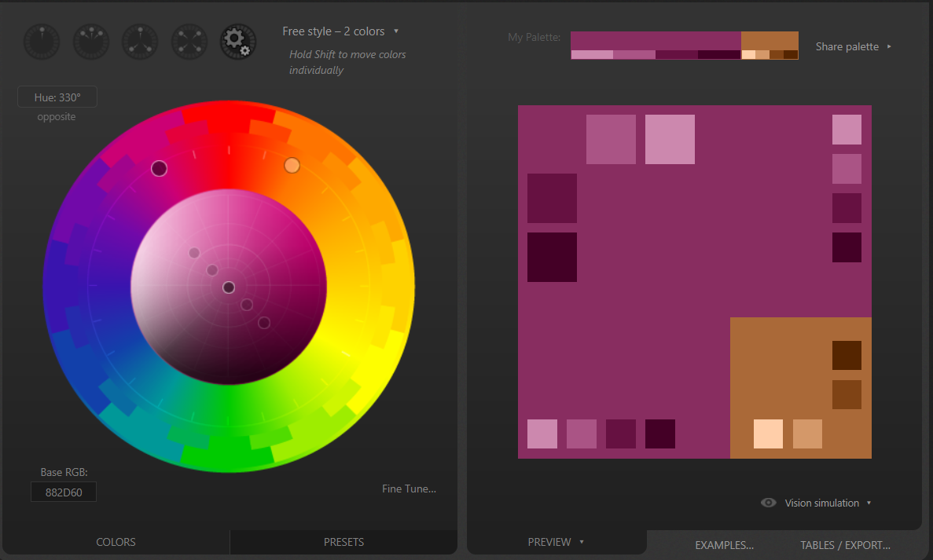Open the PREVIEW tab menu
The height and width of the screenshot is (560, 933).
coord(556,542)
